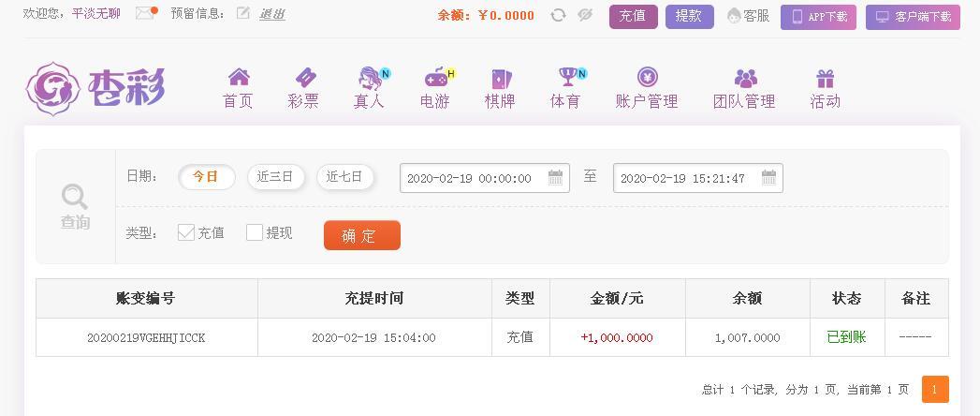The image size is (980, 416).
Task: Open the 活动 gift box icon
Action: (x=825, y=78)
